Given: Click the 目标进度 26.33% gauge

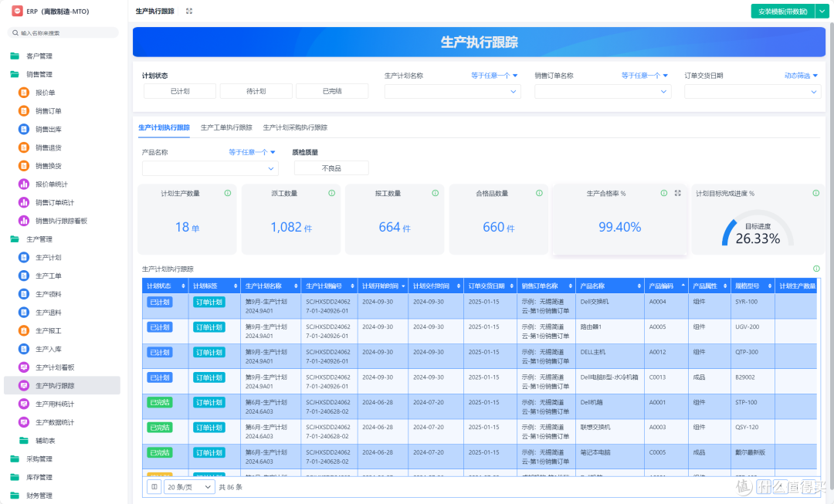Looking at the screenshot, I should 758,229.
